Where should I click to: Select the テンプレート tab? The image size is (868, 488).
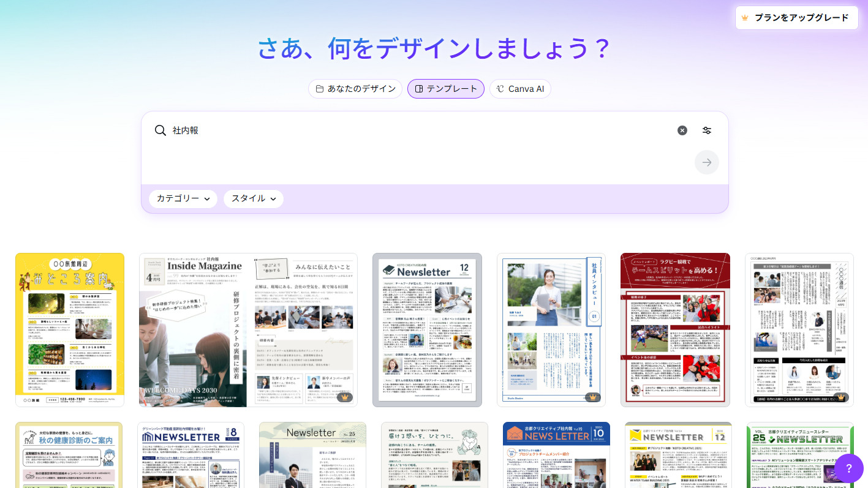446,89
